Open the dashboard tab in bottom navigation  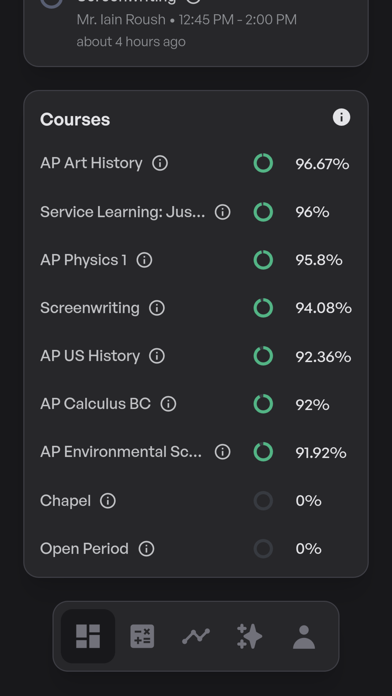click(x=88, y=636)
